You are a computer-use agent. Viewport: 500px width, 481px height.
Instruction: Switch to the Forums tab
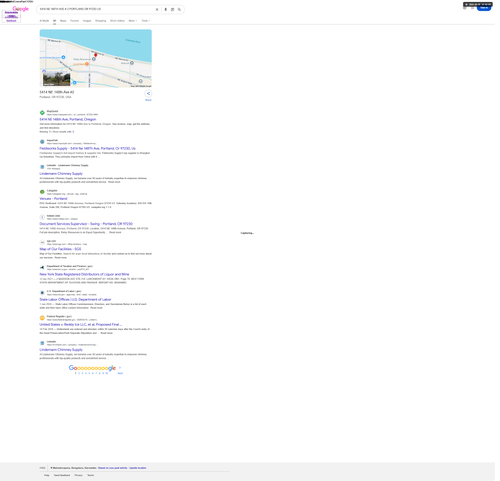tap(75, 21)
